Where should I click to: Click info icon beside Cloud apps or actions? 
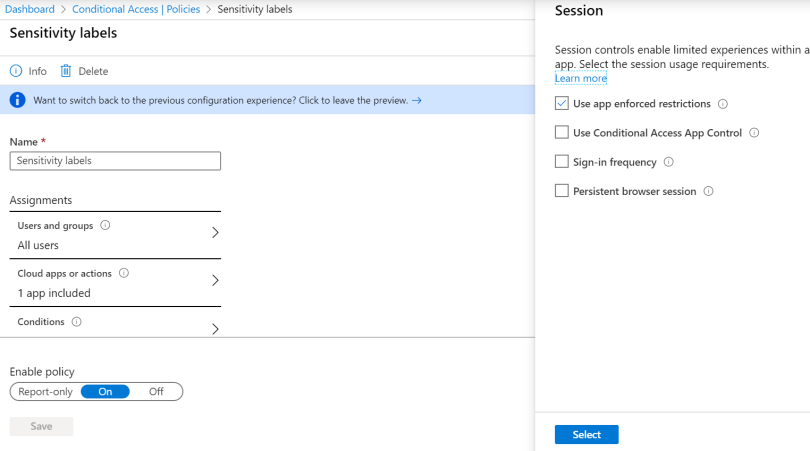click(124, 273)
